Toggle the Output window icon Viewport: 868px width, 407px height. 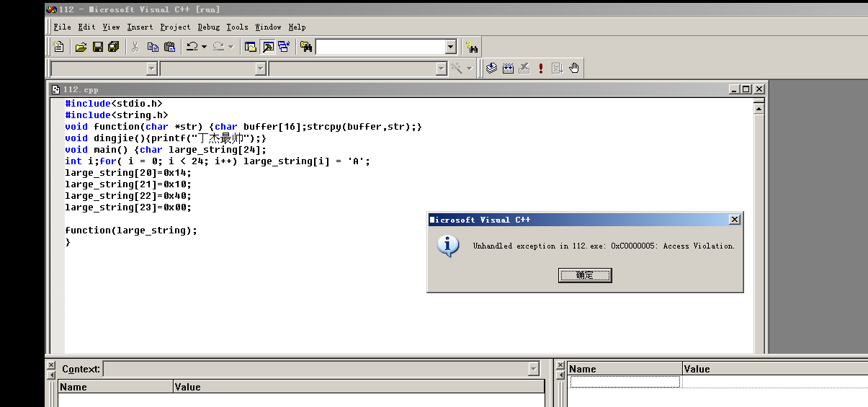pos(268,47)
